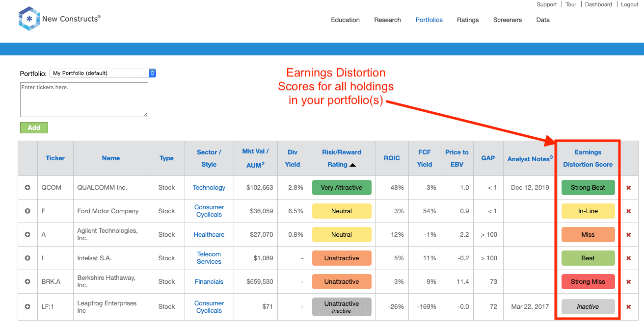
Task: Sort by FCF Yield column header
Action: point(425,158)
